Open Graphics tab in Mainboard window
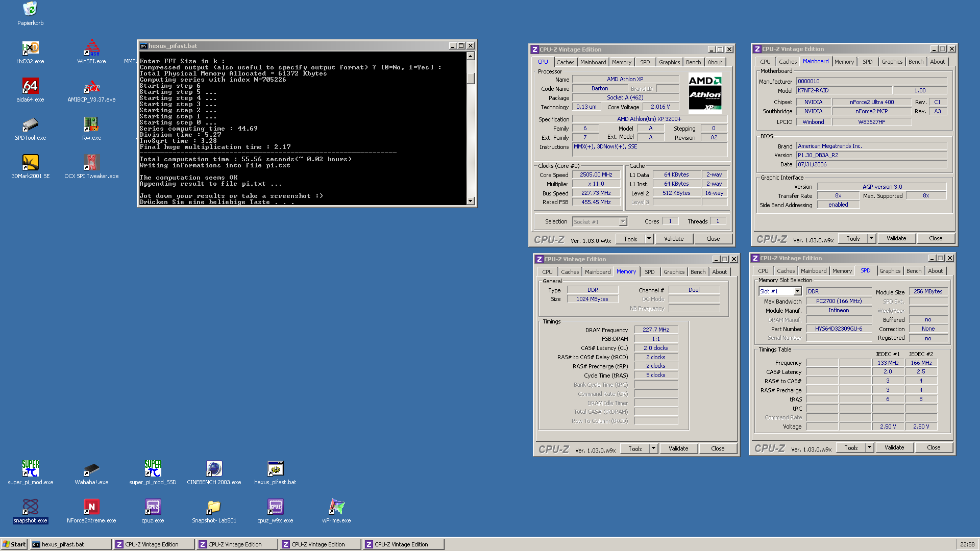 click(x=892, y=62)
